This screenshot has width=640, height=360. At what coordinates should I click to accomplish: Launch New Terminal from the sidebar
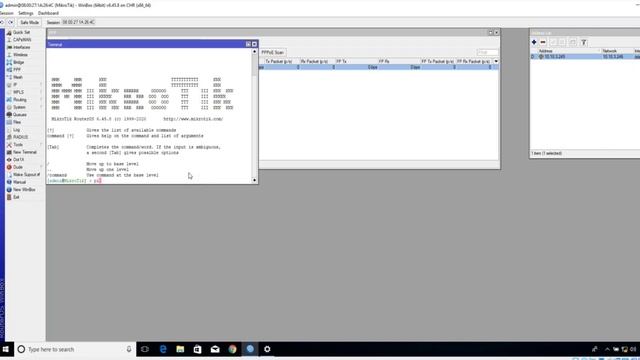[x=24, y=152]
